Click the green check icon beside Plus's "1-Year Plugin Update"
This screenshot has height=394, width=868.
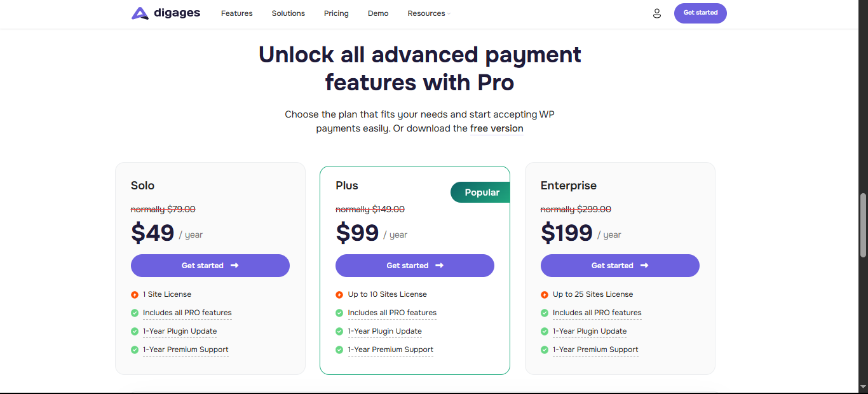tap(338, 331)
